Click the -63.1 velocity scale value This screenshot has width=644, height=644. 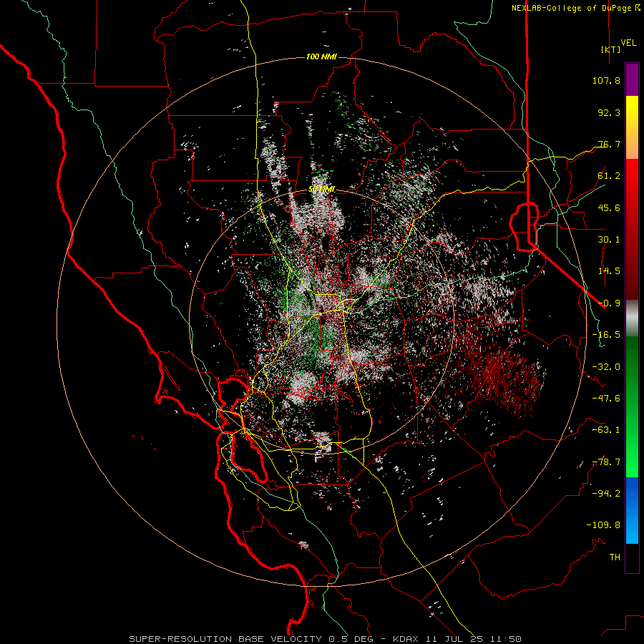(606, 430)
